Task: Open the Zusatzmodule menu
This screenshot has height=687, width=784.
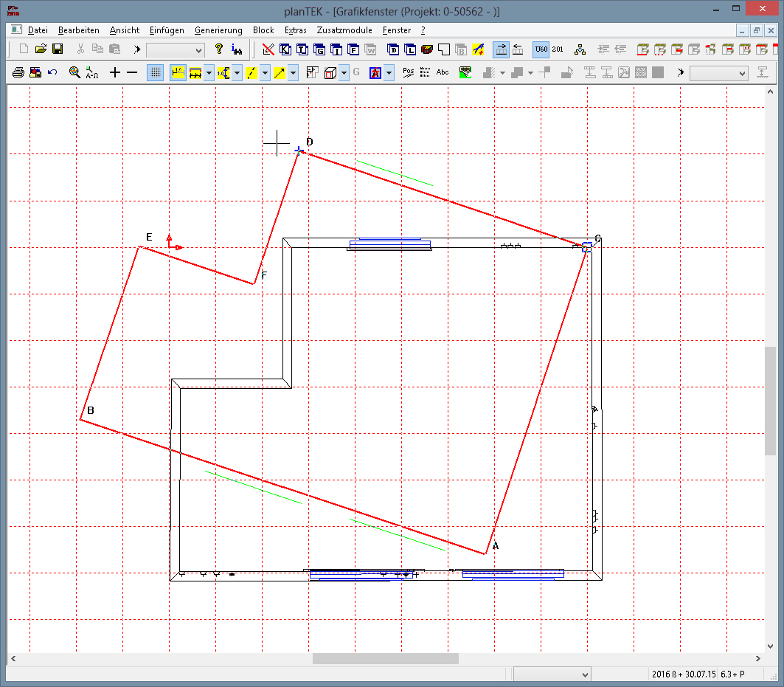Action: tap(344, 30)
